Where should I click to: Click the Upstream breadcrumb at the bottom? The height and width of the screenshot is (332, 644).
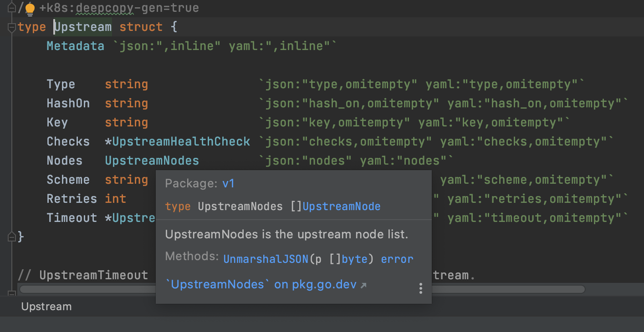pyautogui.click(x=46, y=307)
